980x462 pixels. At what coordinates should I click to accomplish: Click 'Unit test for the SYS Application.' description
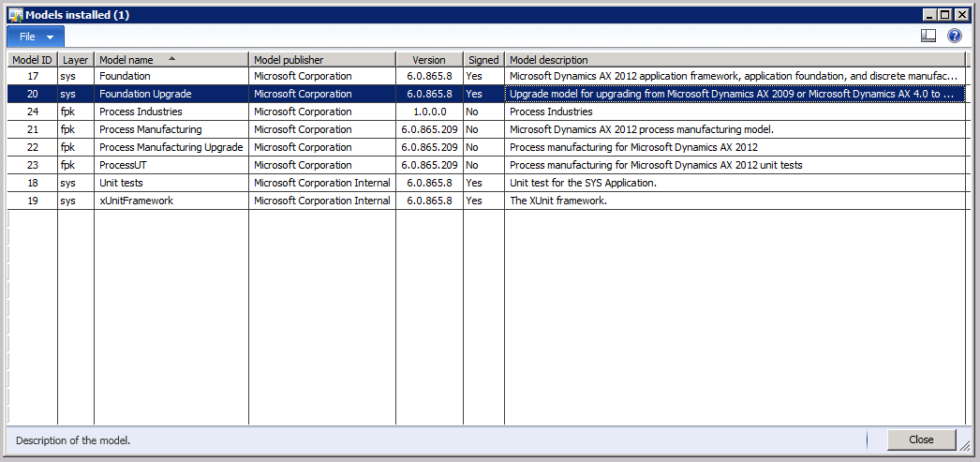click(x=735, y=183)
